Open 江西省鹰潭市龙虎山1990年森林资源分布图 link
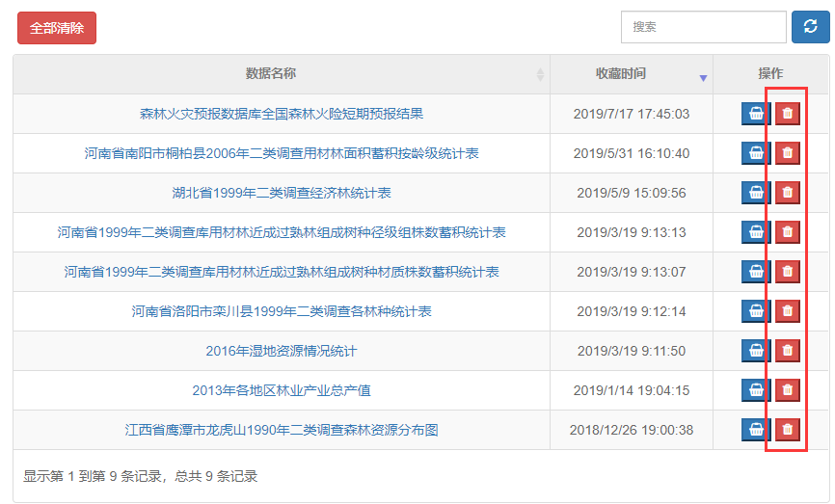 (282, 430)
